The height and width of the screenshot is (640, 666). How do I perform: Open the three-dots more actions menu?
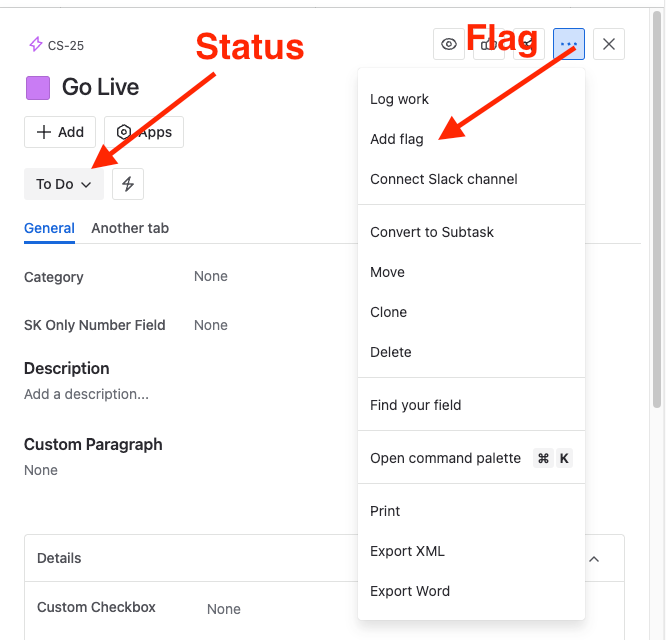[569, 44]
